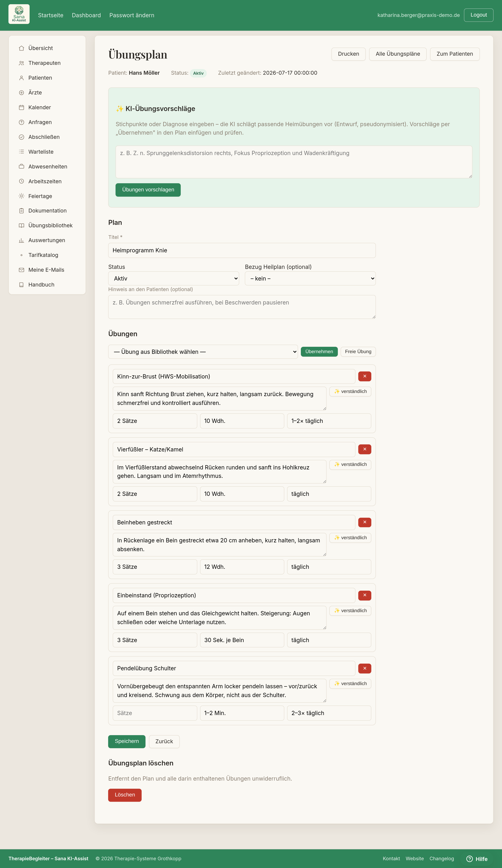Image resolution: width=502 pixels, height=868 pixels.
Task: Open the Changelog footer link
Action: pos(442,859)
